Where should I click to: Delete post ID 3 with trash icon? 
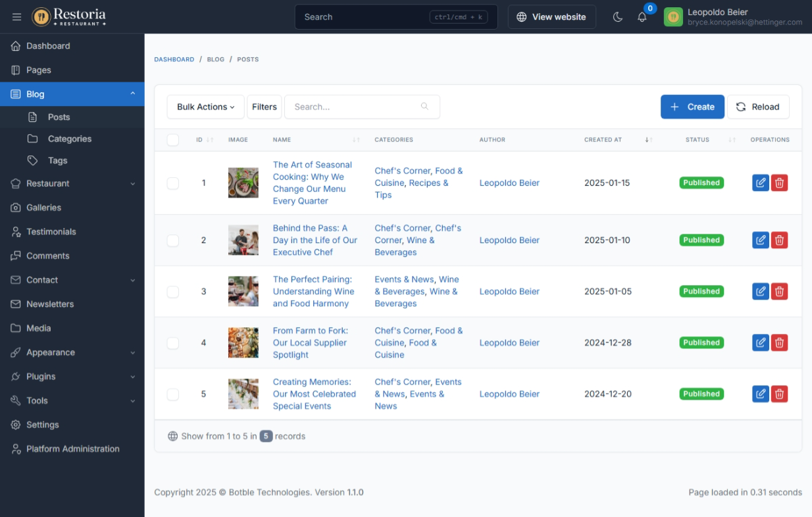click(x=779, y=291)
